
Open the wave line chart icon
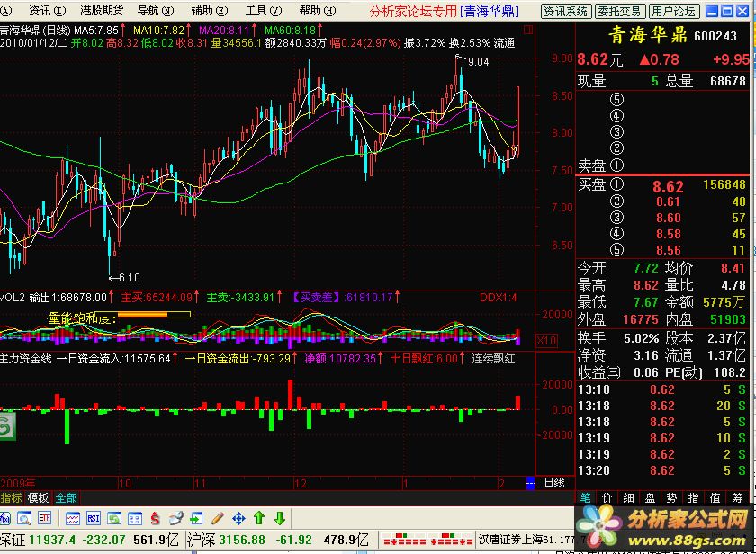point(73,518)
